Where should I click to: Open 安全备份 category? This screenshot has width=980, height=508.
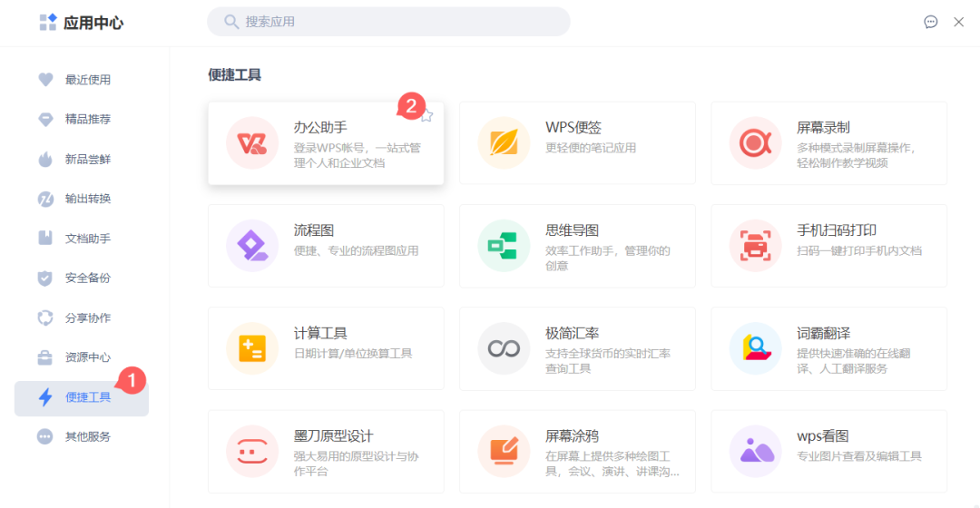tap(82, 278)
